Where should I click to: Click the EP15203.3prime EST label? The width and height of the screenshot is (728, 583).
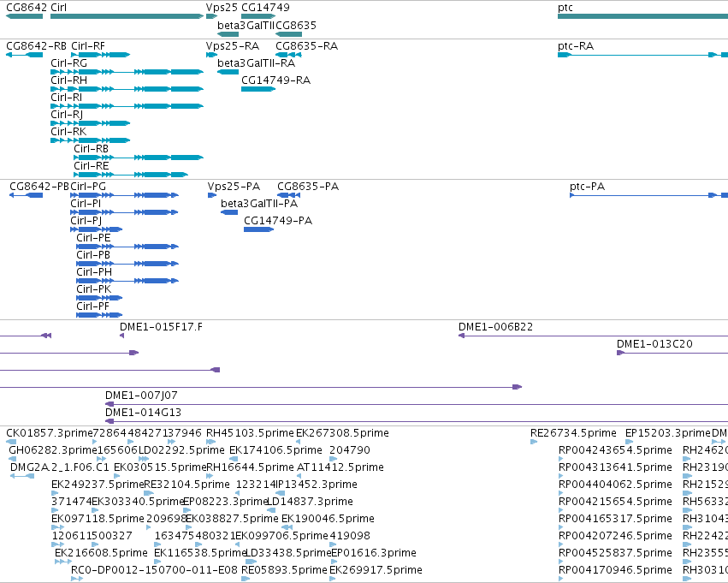click(668, 433)
